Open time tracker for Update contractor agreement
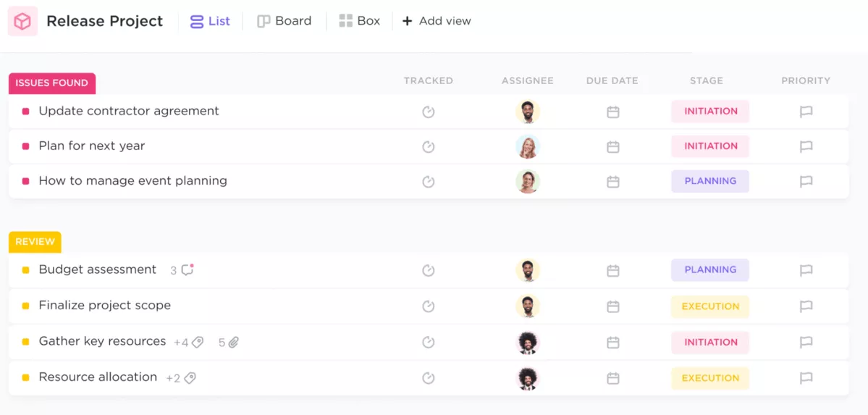This screenshot has height=415, width=868. coord(429,112)
